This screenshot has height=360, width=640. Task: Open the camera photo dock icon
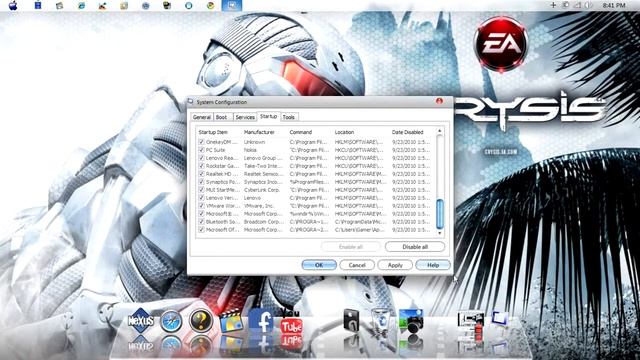(x=411, y=321)
